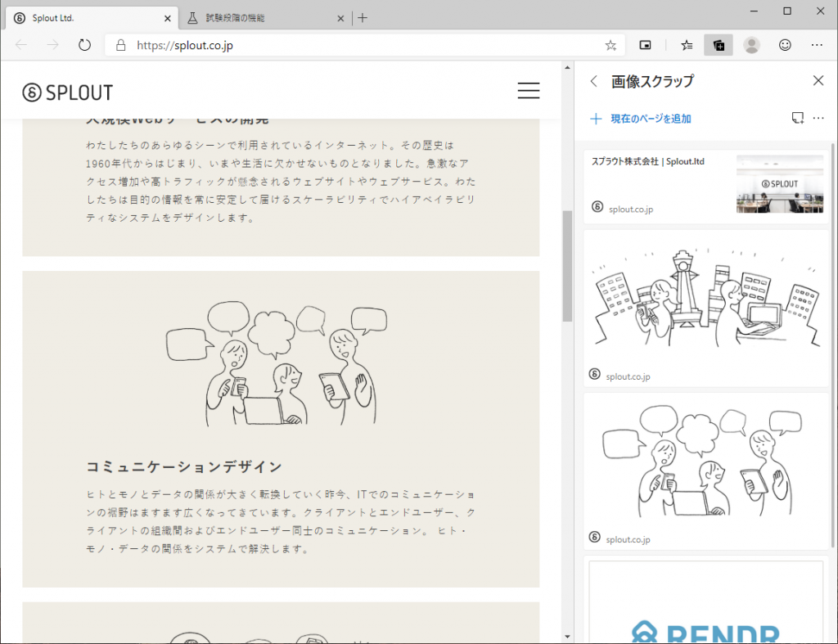Click the office photo thumbnail in first card
This screenshot has height=644, width=838.
(x=780, y=184)
